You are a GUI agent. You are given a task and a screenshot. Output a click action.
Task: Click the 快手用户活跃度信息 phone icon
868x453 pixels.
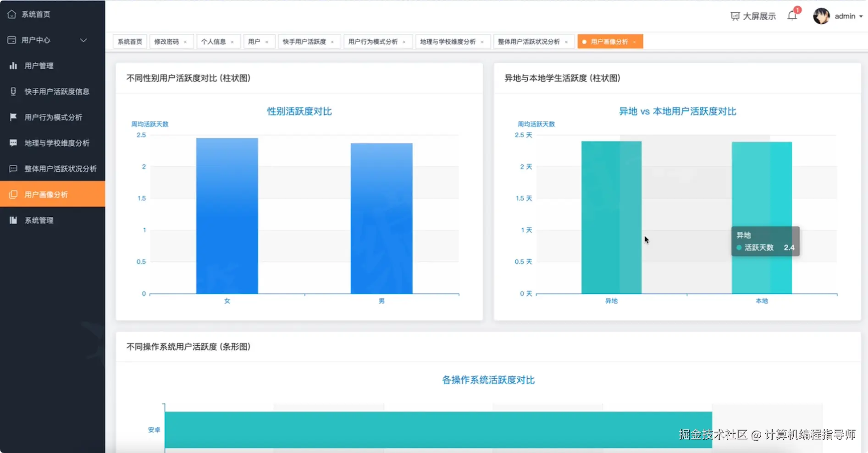coord(13,91)
